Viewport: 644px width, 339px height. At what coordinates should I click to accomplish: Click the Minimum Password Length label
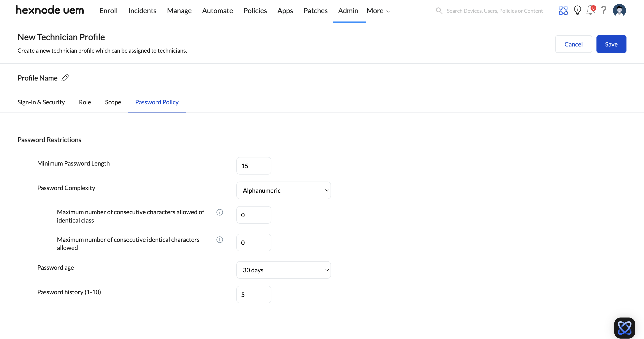click(74, 163)
